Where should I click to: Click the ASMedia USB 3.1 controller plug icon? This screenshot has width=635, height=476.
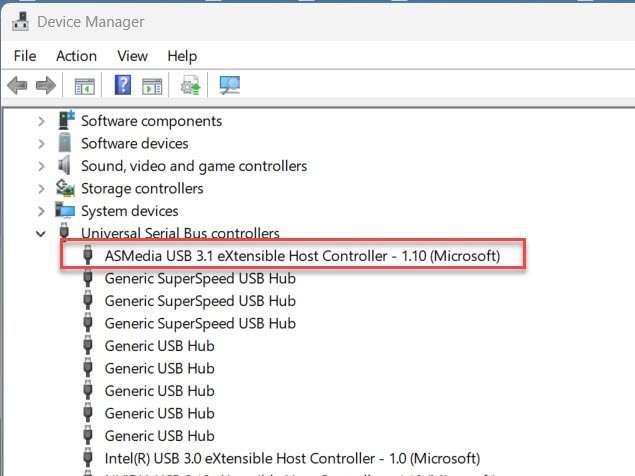coord(88,255)
